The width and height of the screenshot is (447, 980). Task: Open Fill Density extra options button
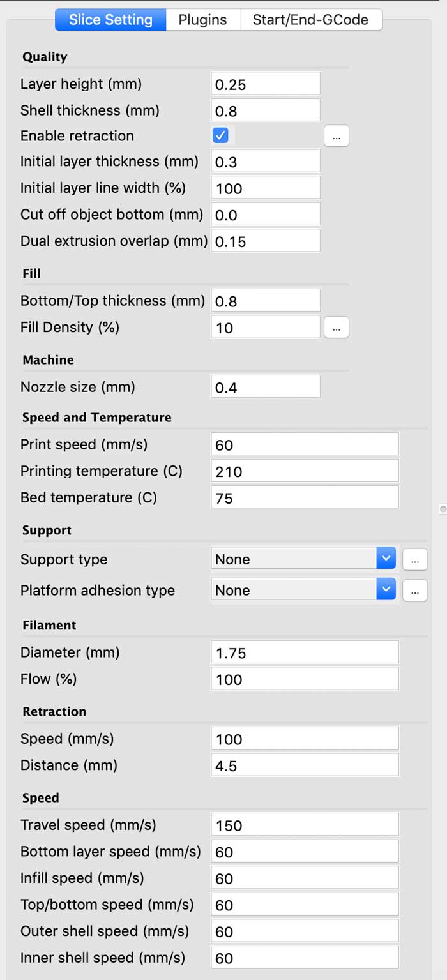(x=337, y=328)
